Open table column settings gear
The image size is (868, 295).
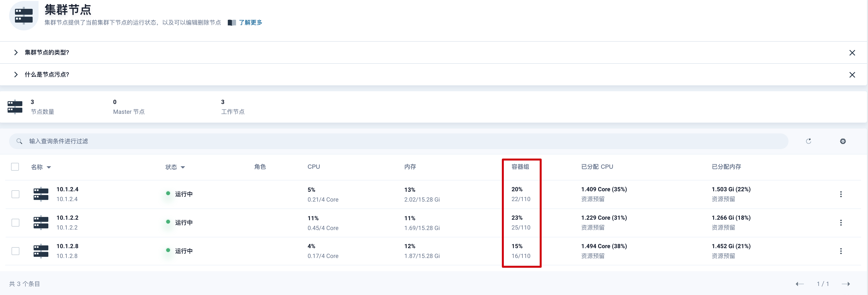[x=843, y=141]
